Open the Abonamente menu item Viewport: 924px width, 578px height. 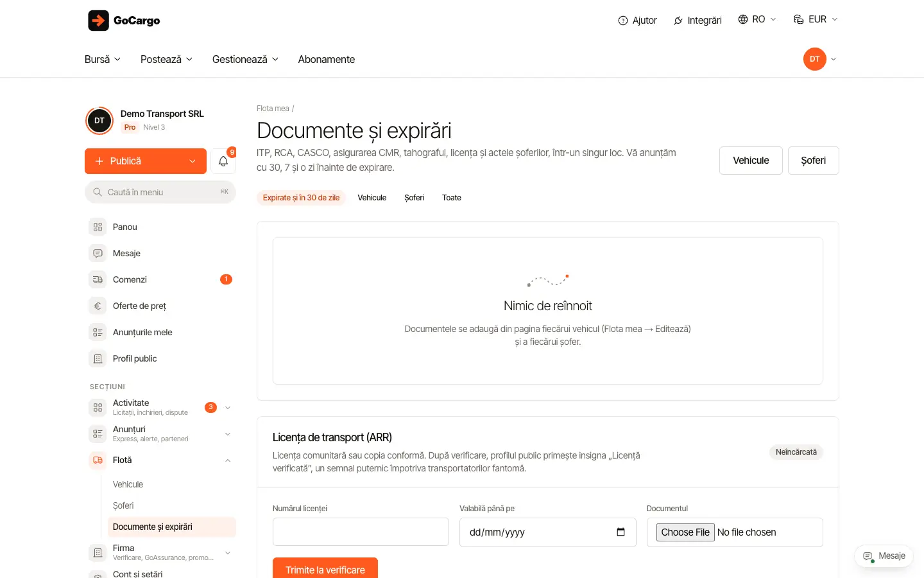(x=327, y=59)
